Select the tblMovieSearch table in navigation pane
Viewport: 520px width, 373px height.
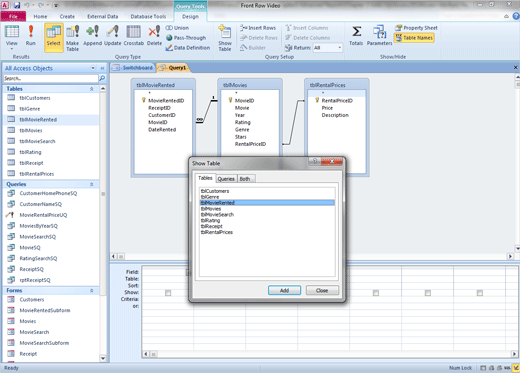(37, 141)
